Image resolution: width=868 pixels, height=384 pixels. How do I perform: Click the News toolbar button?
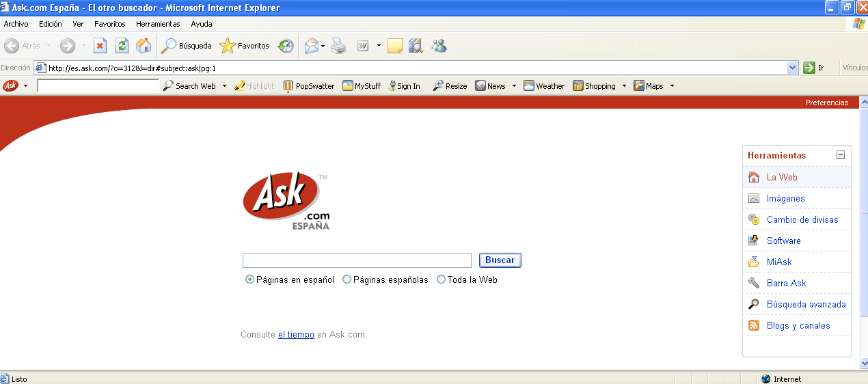click(x=491, y=86)
